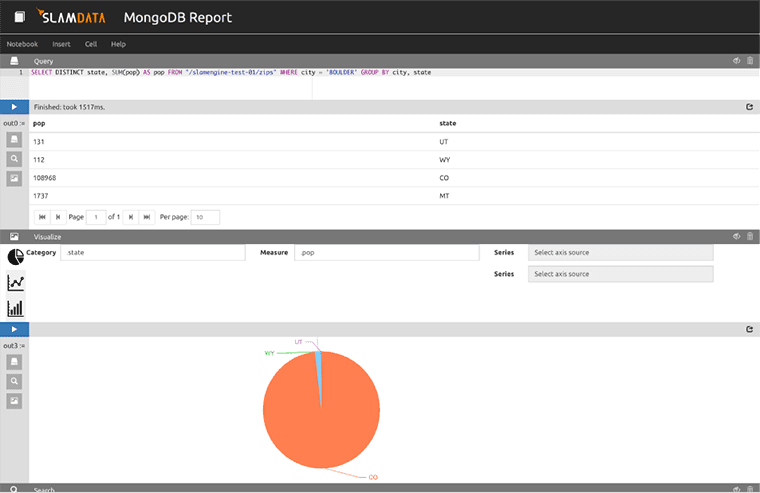Image resolution: width=760 pixels, height=493 pixels.
Task: Click the SlamData logo
Action: [x=71, y=17]
